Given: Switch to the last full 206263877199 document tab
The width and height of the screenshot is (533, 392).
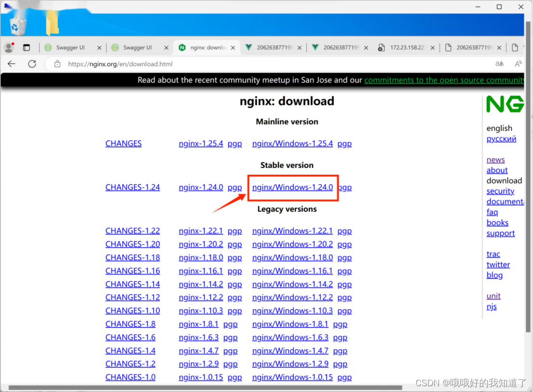Looking at the screenshot, I should [474, 48].
